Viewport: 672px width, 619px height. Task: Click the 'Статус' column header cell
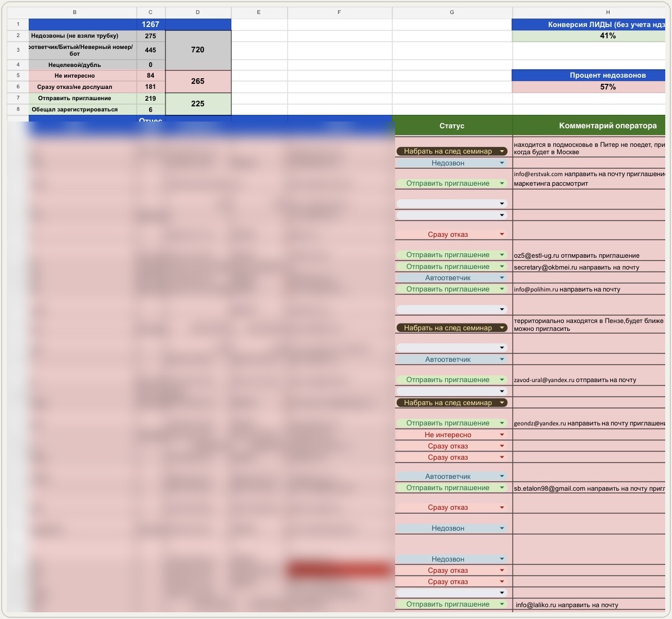coord(452,126)
